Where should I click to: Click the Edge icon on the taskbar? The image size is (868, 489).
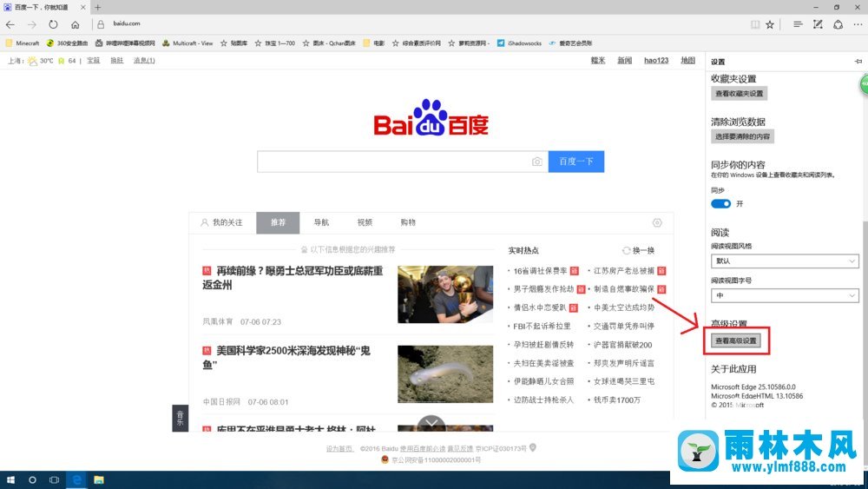(77, 479)
